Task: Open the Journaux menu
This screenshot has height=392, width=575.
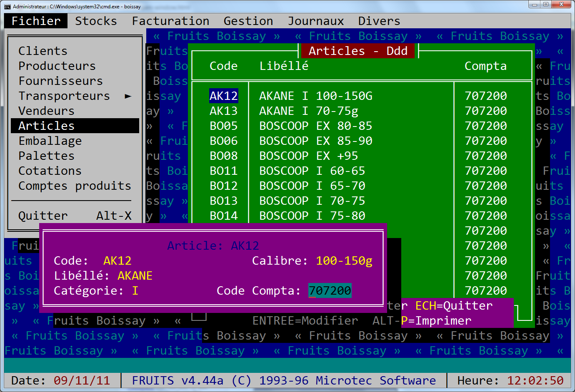Action: (x=316, y=21)
